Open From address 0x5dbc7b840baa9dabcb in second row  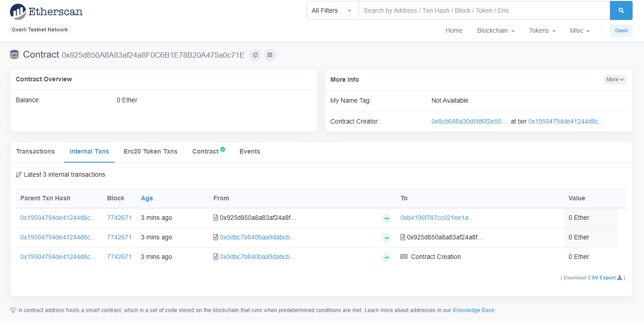pyautogui.click(x=258, y=237)
